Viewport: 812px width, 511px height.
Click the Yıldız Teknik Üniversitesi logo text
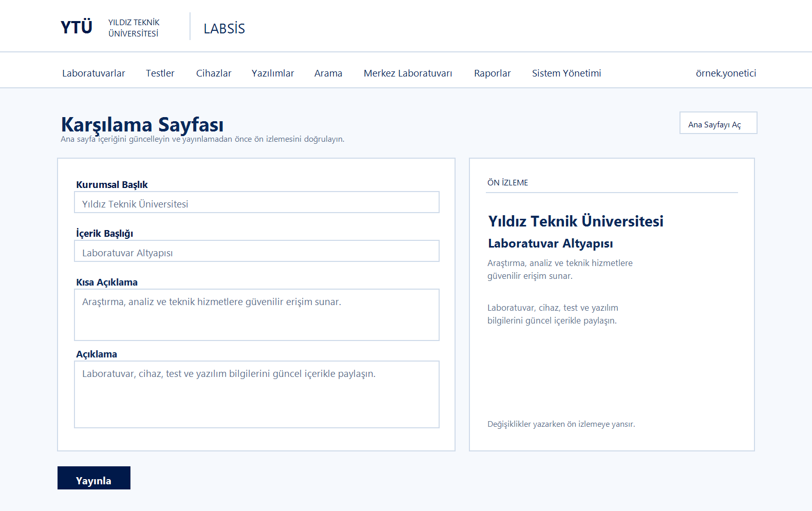(x=134, y=28)
